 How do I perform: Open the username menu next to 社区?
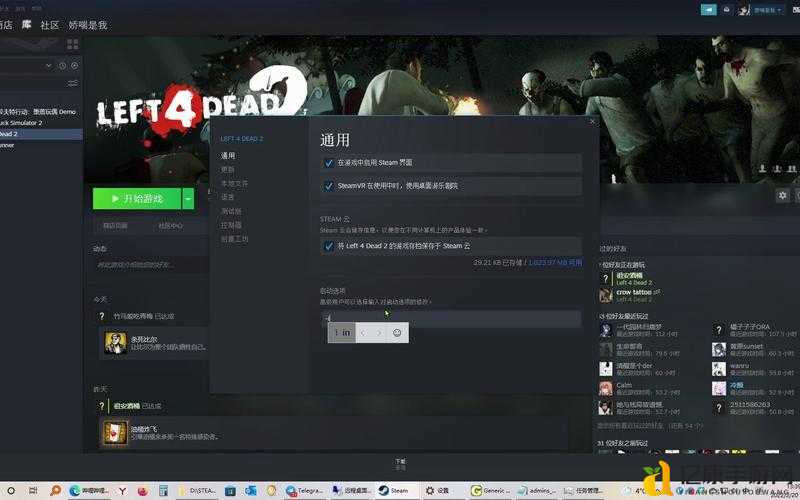coord(88,25)
